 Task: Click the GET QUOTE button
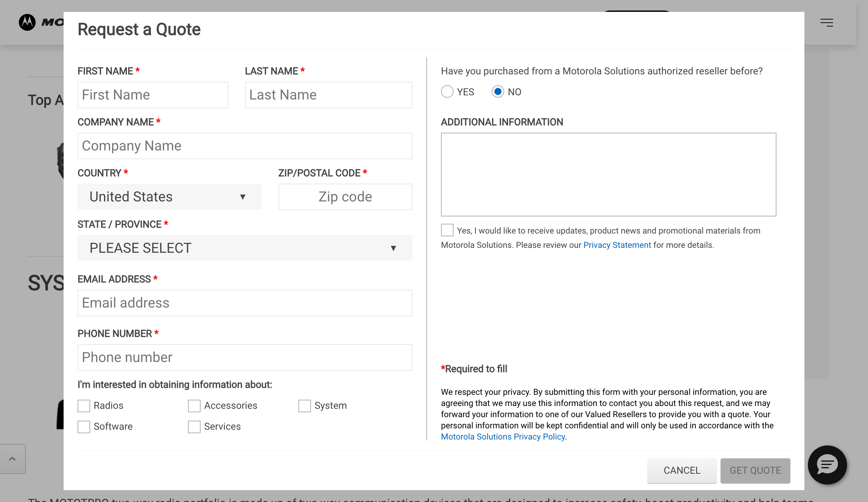tap(755, 471)
